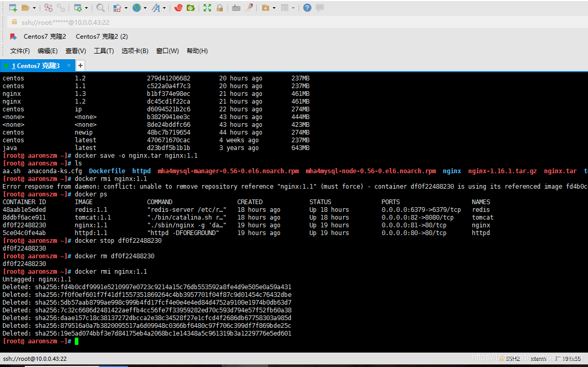Click the address bar lock icon
Screen dimensions: 588x367
14,22
